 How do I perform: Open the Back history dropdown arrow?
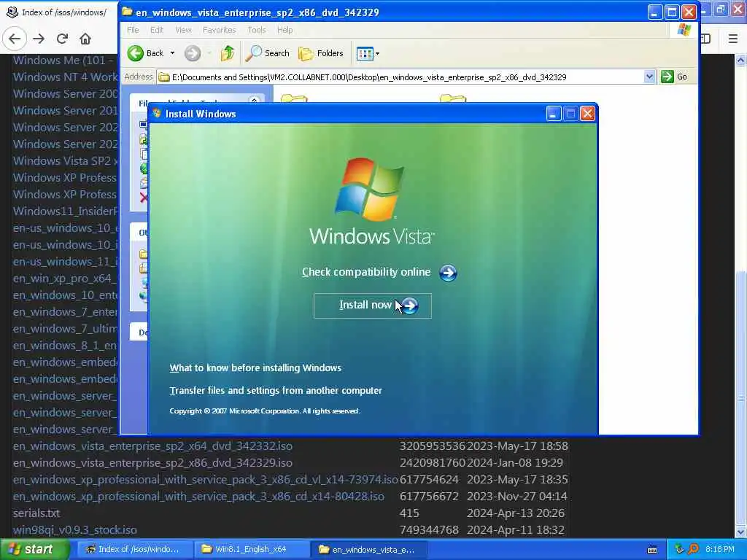point(172,53)
